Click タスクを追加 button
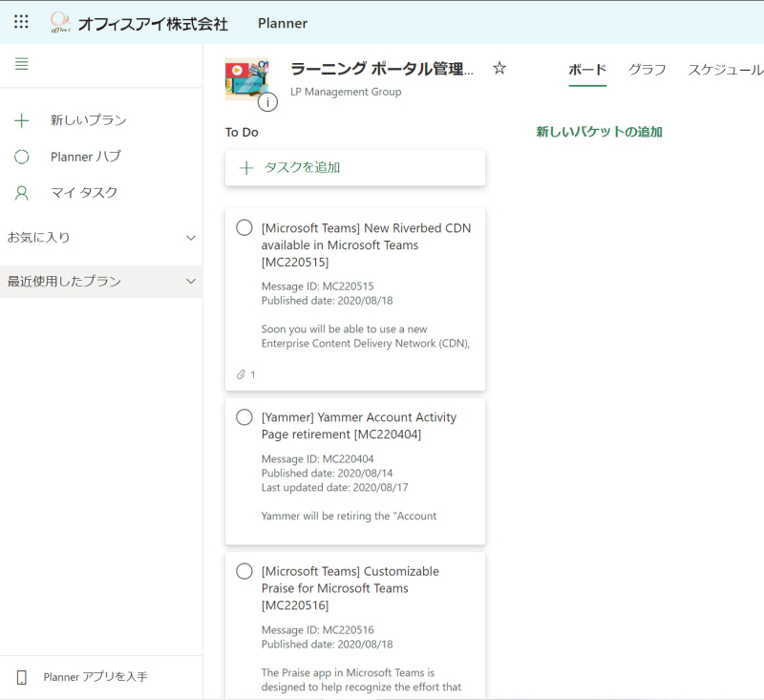The image size is (764, 700). tap(355, 168)
